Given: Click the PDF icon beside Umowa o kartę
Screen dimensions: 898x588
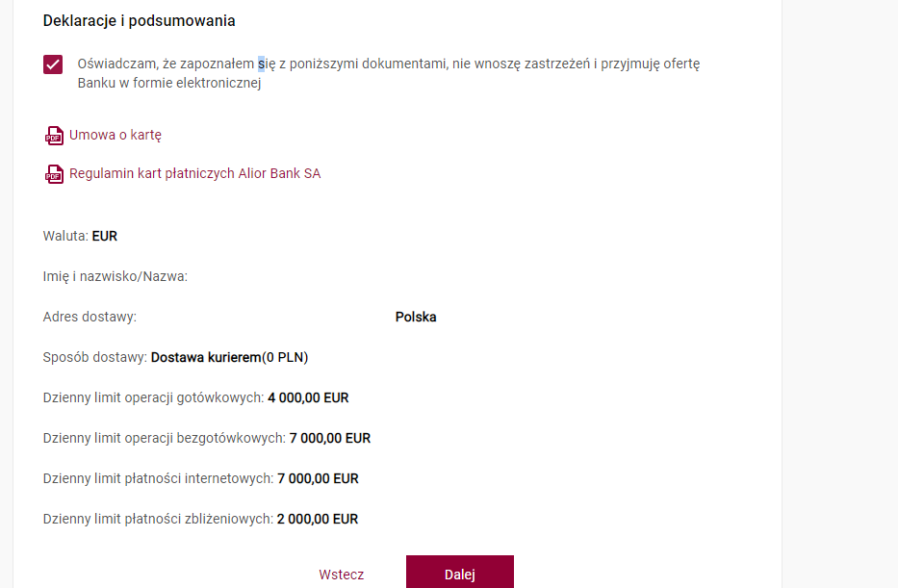Looking at the screenshot, I should click(55, 136).
